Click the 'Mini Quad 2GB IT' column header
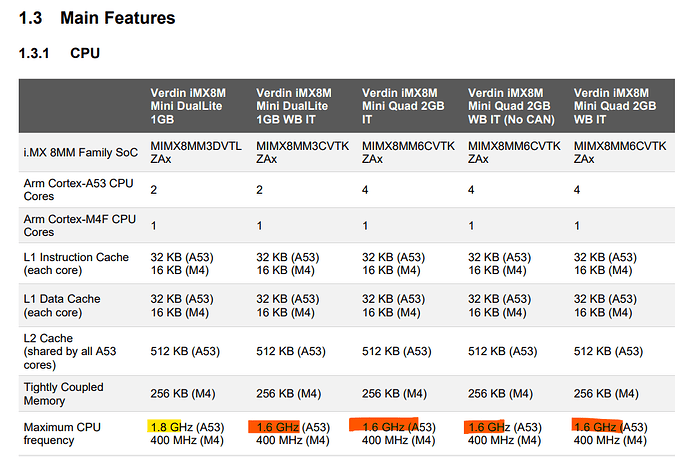 click(x=403, y=106)
